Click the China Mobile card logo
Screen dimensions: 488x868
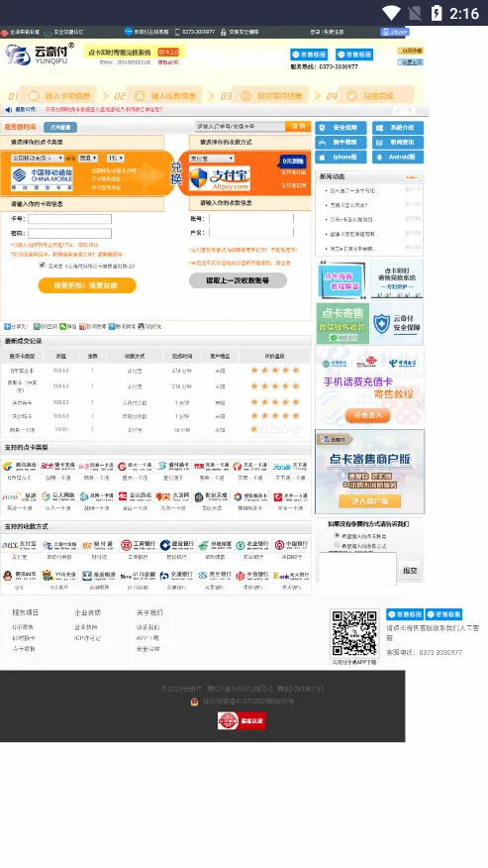coord(42,178)
